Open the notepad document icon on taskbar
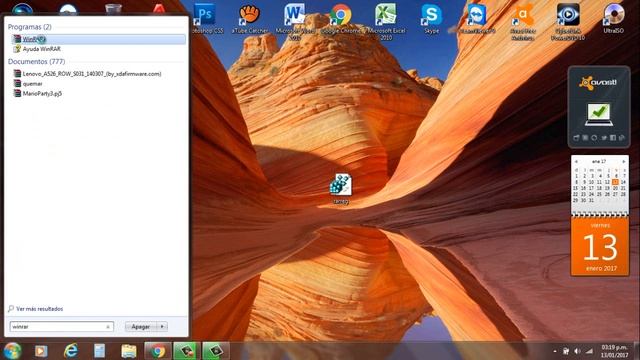Image resolution: width=640 pixels, height=360 pixels. [99, 351]
